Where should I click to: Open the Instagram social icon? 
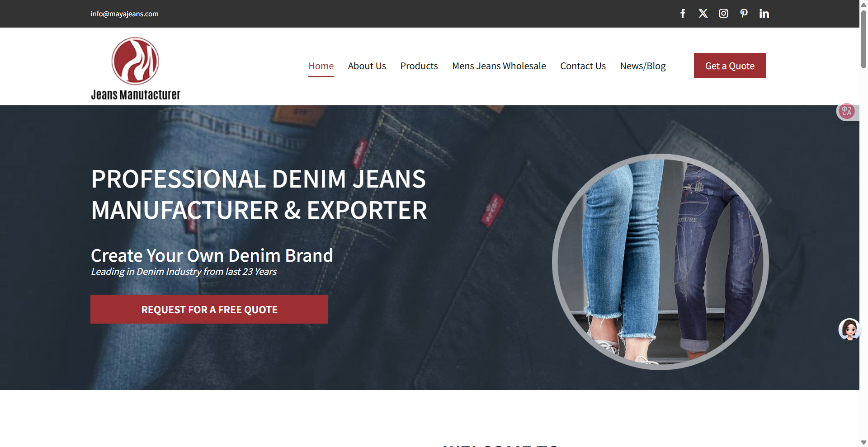pos(723,14)
